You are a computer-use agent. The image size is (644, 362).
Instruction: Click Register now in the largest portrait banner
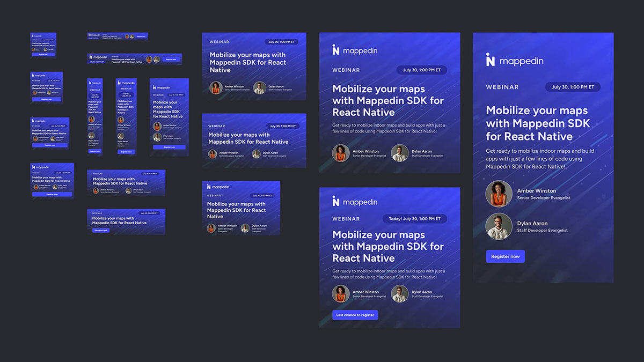coord(506,256)
